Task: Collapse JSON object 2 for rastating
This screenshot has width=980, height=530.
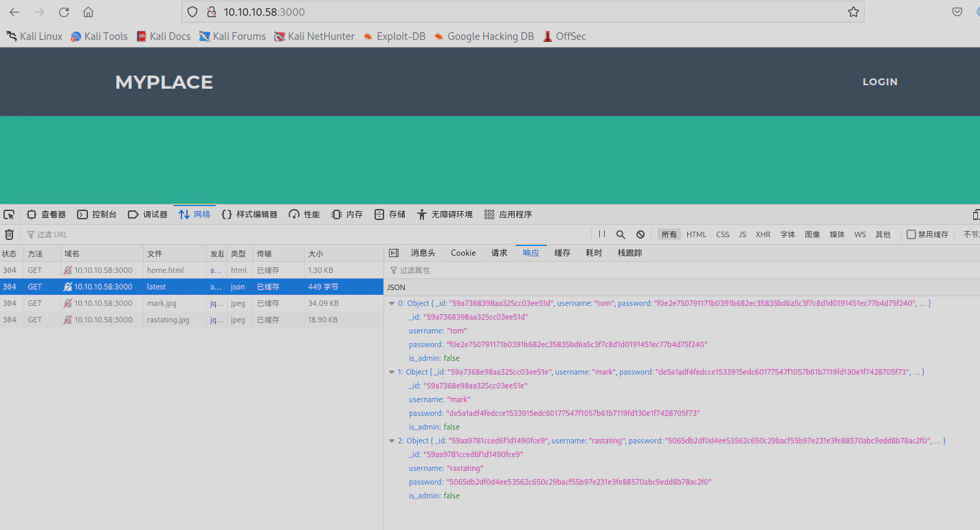Action: click(x=392, y=441)
